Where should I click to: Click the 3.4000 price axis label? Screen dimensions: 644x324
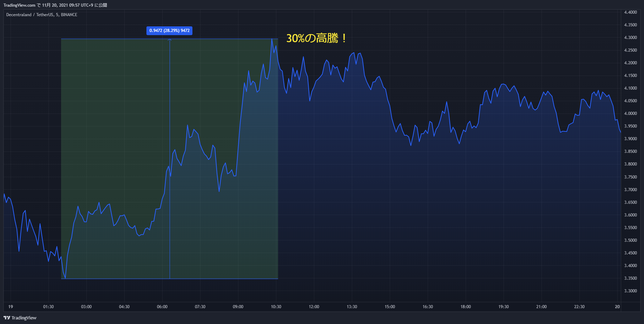click(630, 266)
